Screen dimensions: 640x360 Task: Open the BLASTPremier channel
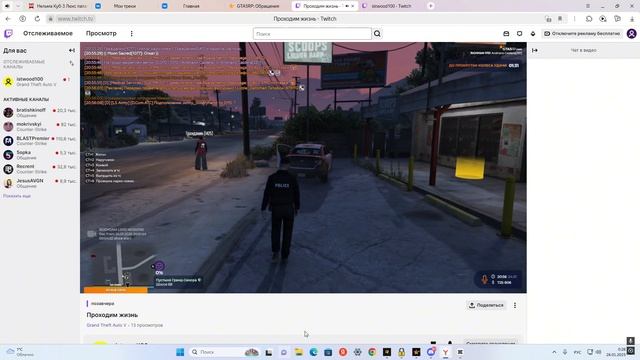(x=40, y=140)
